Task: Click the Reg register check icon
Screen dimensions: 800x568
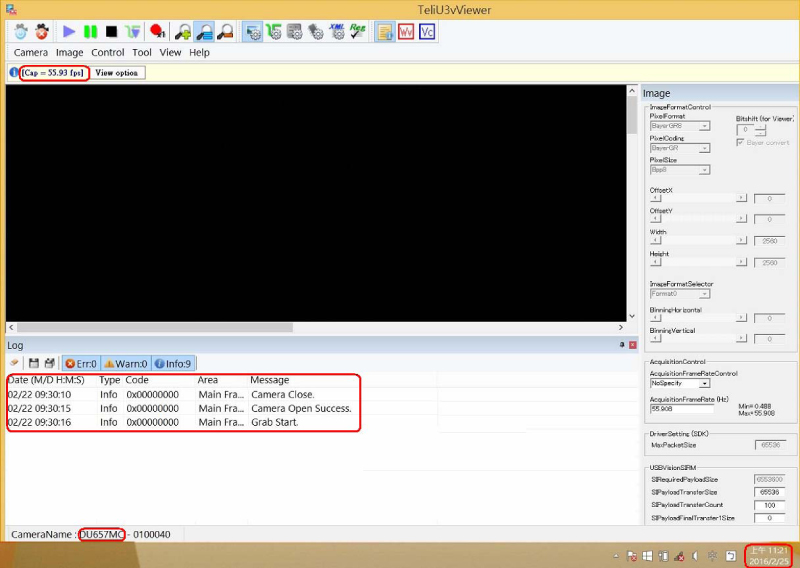Action: coord(357,32)
